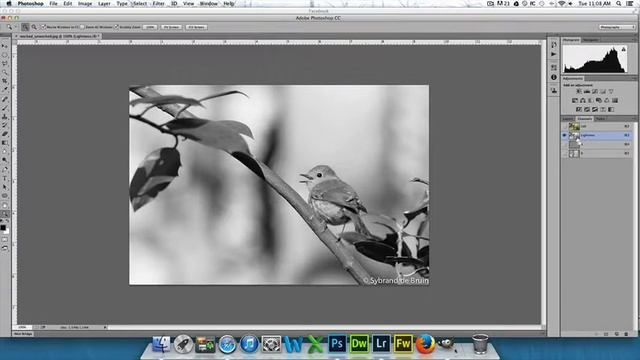Image resolution: width=640 pixels, height=360 pixels.
Task: Switch to the Paths tab
Action: 600,119
